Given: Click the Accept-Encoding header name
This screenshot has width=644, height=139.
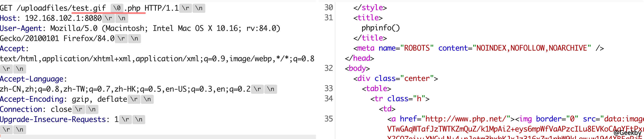Looking at the screenshot, I should click(32, 99).
